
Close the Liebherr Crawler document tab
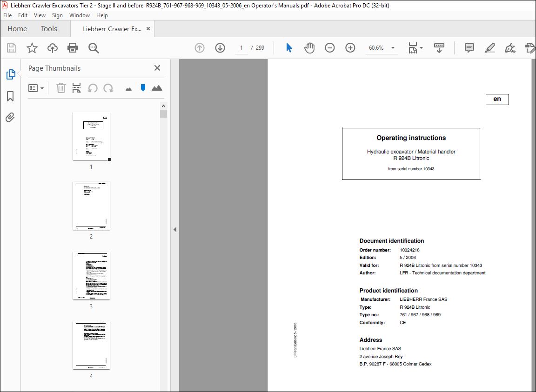pyautogui.click(x=148, y=29)
